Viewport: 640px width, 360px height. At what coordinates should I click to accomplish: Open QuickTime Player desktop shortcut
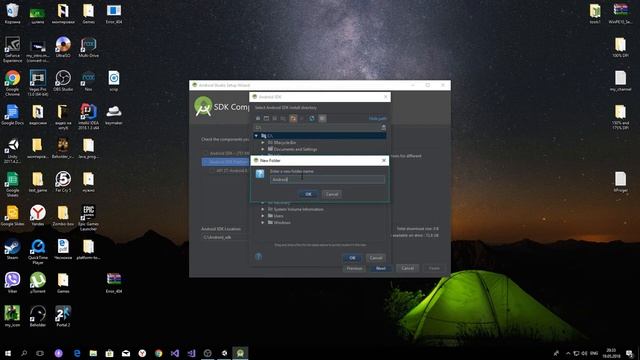click(38, 252)
